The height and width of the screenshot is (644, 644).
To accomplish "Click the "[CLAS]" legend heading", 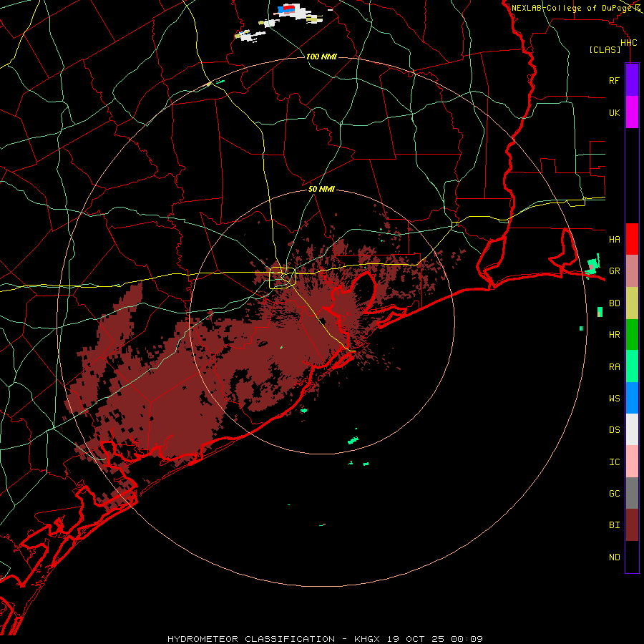I will click(605, 49).
